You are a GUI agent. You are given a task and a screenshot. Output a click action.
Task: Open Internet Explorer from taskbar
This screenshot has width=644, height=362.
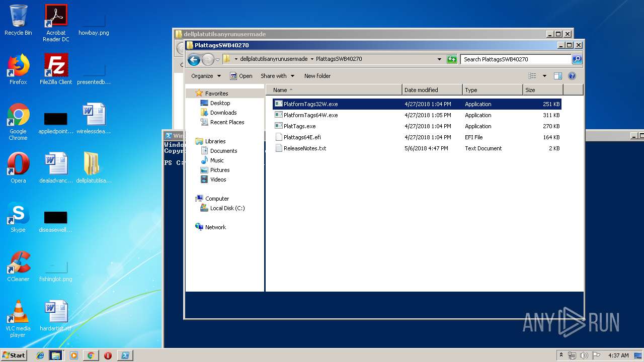coord(40,355)
